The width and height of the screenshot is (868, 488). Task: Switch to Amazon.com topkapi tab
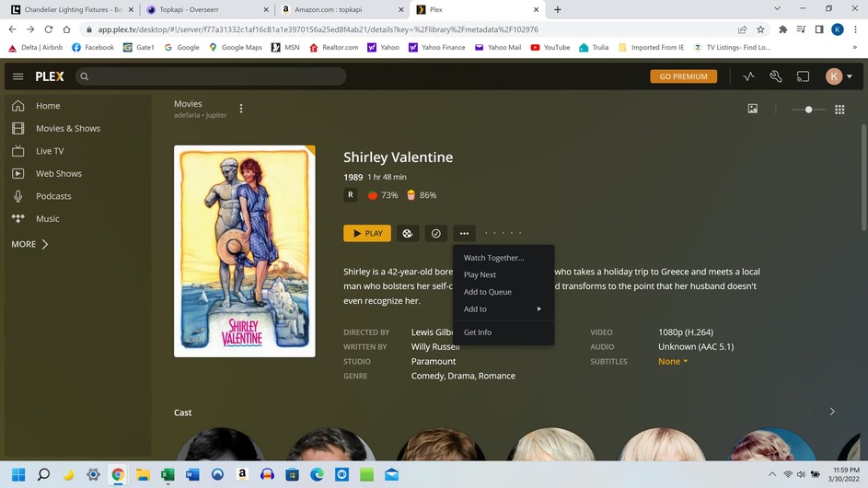tap(342, 9)
